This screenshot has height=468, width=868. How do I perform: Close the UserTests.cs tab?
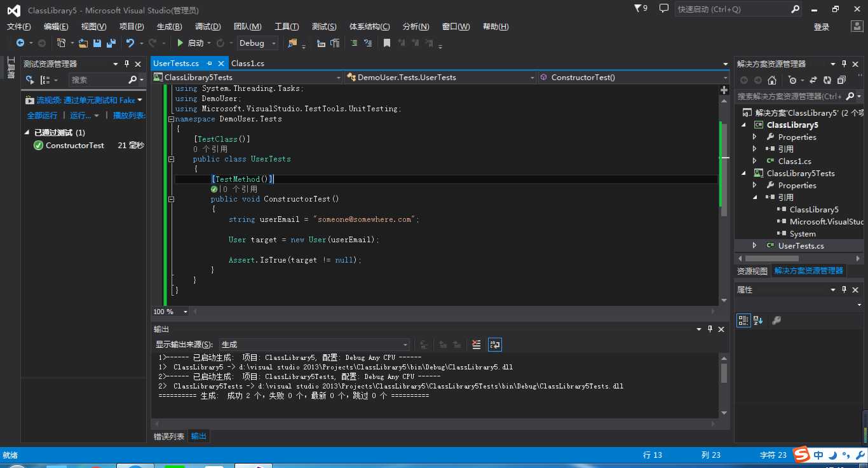[x=221, y=64]
